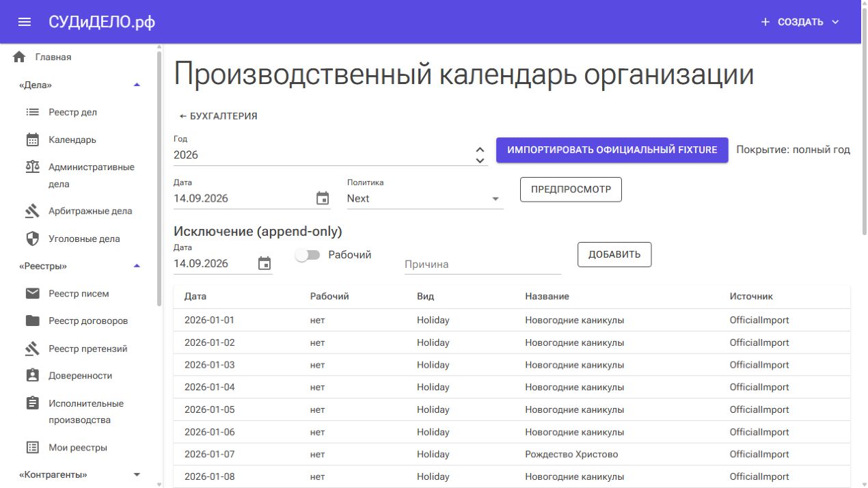Click Импортировать официальный fixture button
868x488 pixels.
(x=612, y=150)
